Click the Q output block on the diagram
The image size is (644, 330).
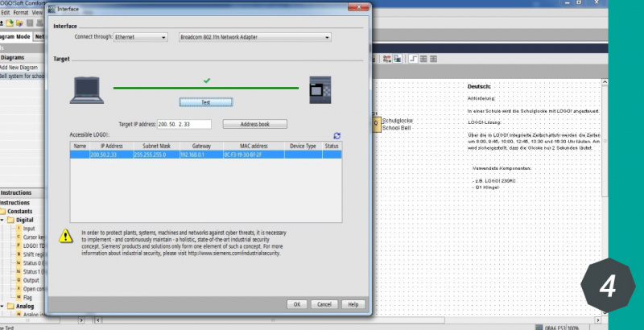pyautogui.click(x=375, y=123)
